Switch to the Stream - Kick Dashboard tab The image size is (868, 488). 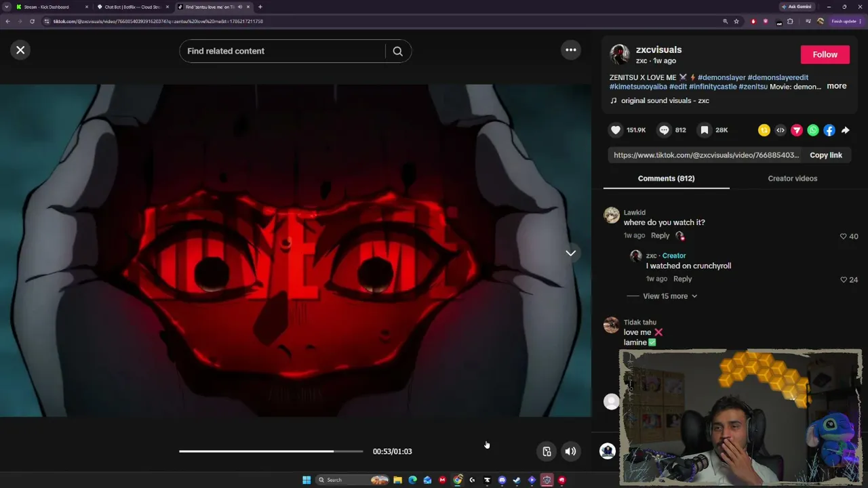click(52, 7)
